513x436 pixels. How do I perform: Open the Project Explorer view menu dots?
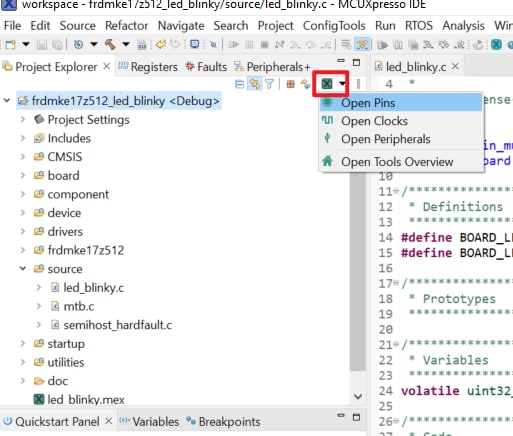358,84
